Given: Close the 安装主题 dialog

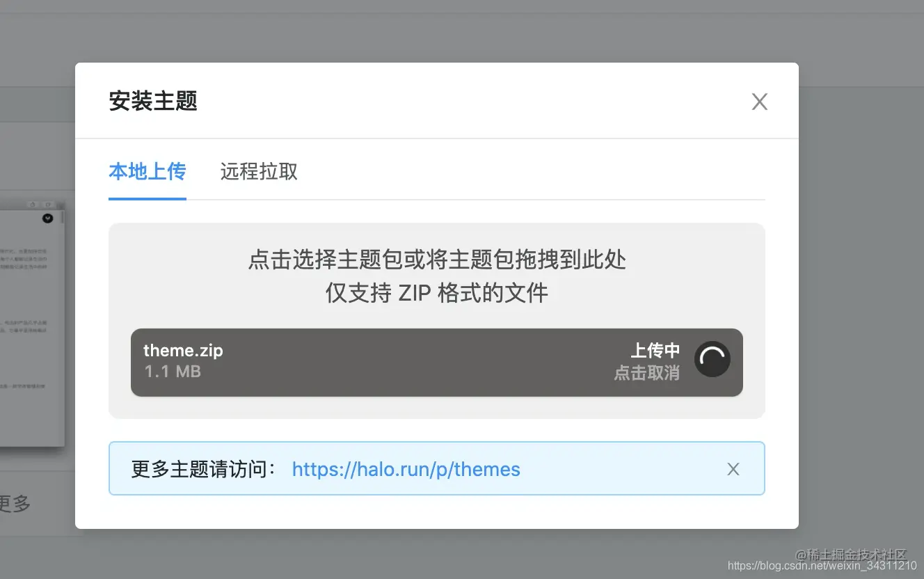Looking at the screenshot, I should point(760,102).
